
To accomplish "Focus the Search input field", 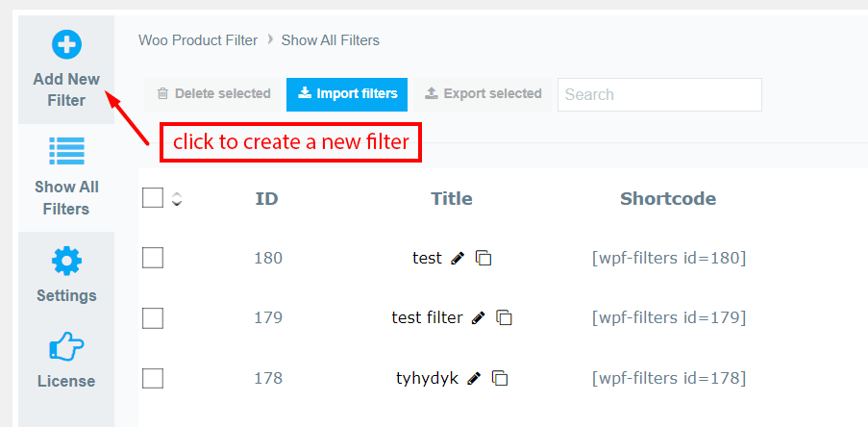I will click(x=659, y=94).
